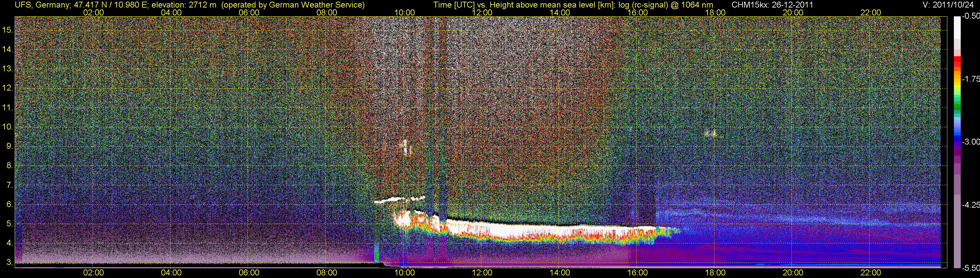Click the '14:00' label on the bottom time axis
This screenshot has width=980, height=278.
tap(560, 273)
